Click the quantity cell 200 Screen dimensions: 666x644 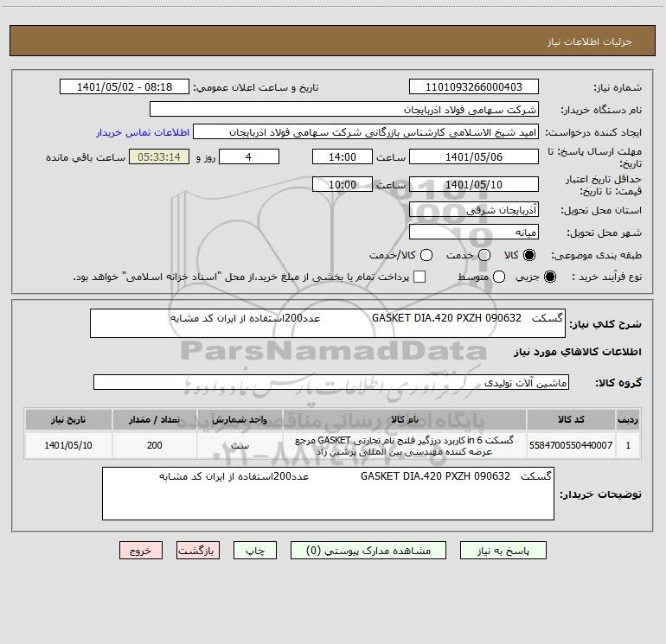155,445
